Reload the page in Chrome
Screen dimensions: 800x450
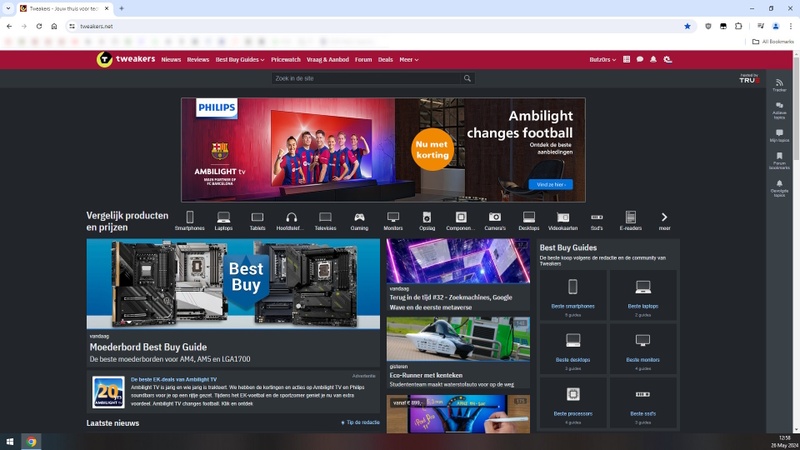(x=39, y=26)
